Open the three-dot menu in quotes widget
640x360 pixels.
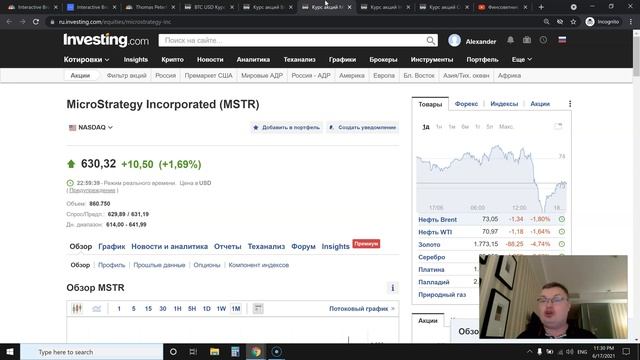coord(570,104)
